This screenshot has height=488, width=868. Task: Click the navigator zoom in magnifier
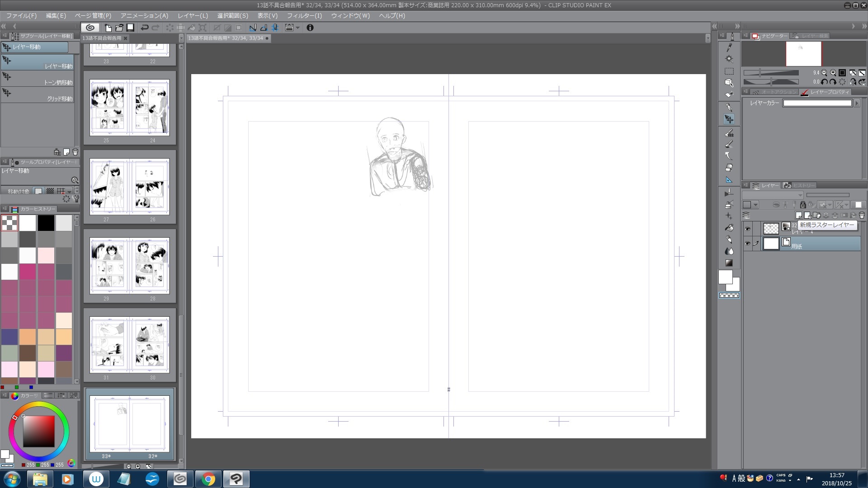(833, 73)
